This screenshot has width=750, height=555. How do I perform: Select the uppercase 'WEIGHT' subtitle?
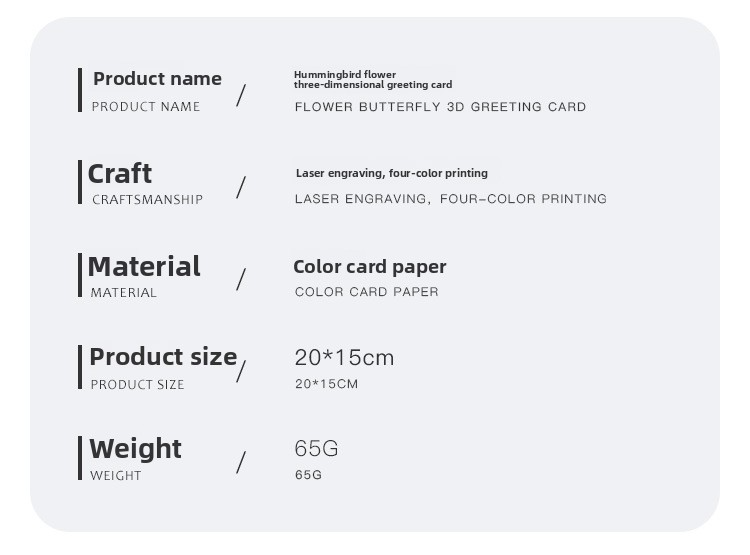point(116,476)
